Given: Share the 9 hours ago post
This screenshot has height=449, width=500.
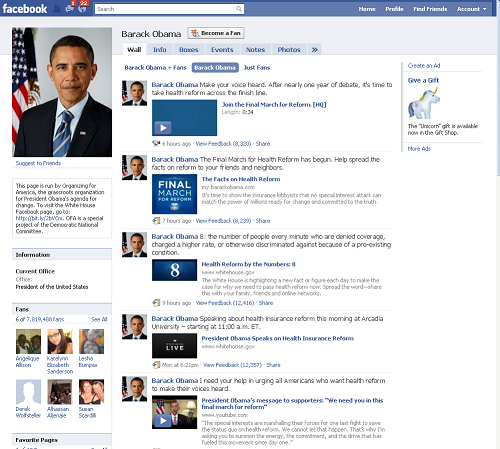Looking at the screenshot, I should pyautogui.click(x=266, y=303).
